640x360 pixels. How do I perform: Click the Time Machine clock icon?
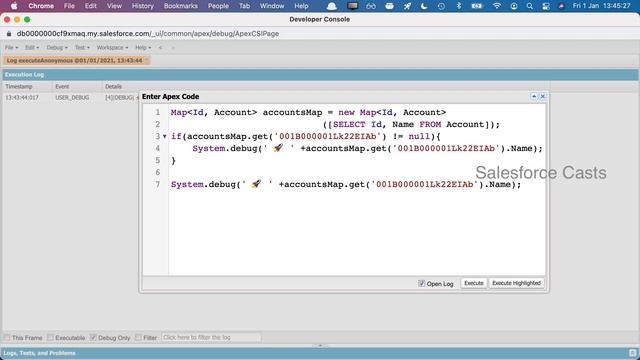(x=441, y=6)
